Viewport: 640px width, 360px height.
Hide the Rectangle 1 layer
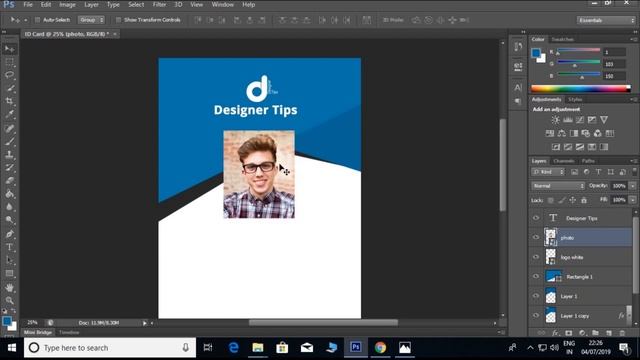pyautogui.click(x=536, y=276)
